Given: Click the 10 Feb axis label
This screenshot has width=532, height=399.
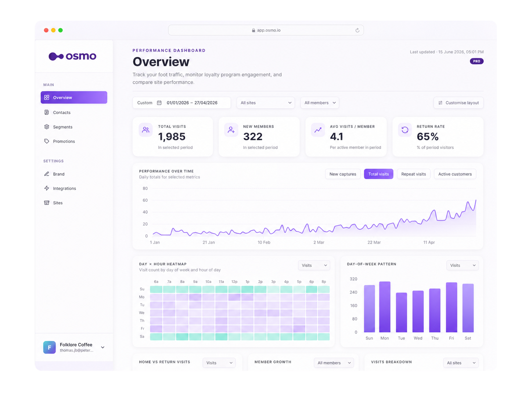Looking at the screenshot, I should (x=264, y=242).
